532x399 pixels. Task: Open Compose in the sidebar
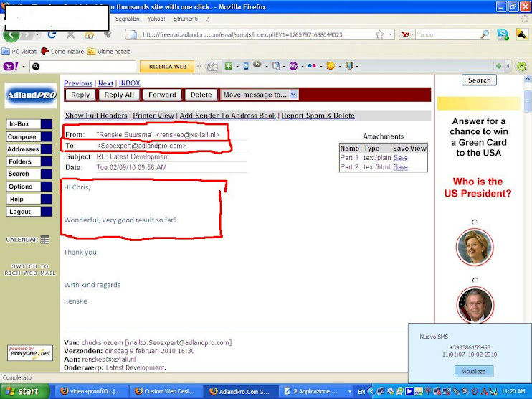tap(29, 137)
